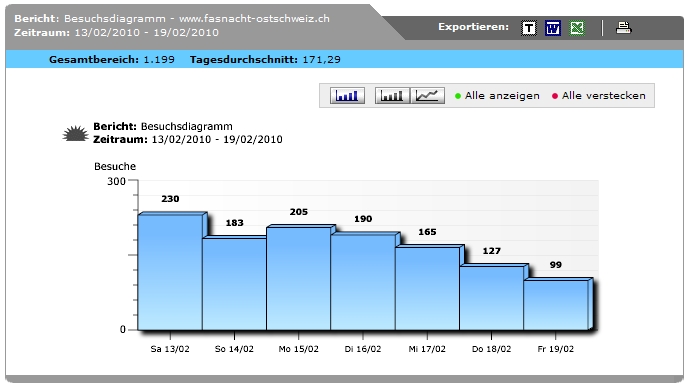Export report to Excel spreadsheet

coord(577,29)
